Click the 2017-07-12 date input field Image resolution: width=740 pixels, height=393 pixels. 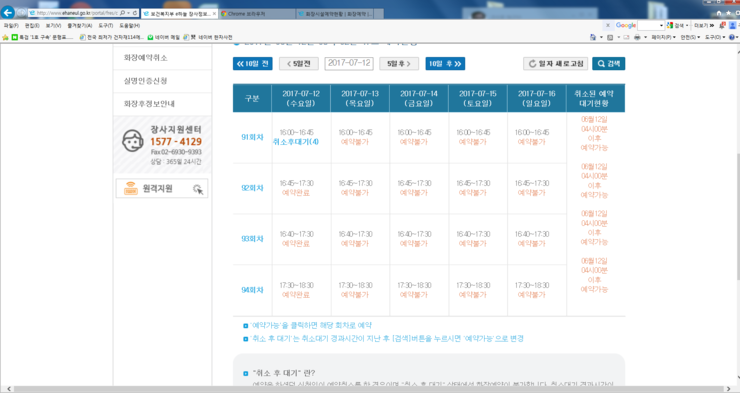(349, 63)
